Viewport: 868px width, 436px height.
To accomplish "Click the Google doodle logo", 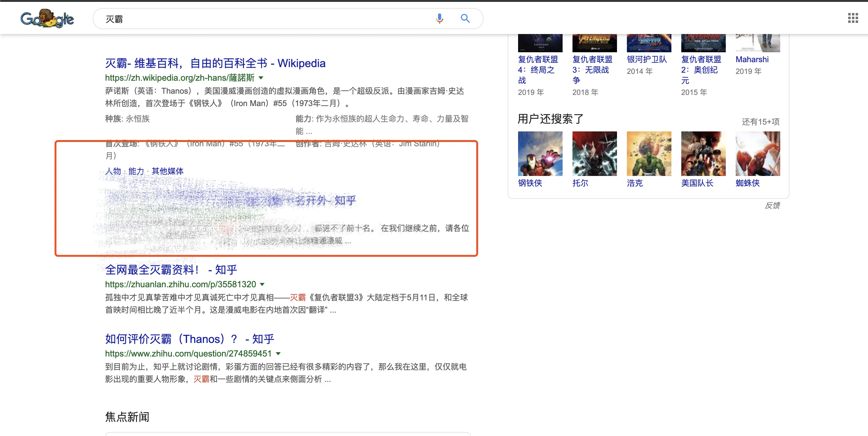I will click(x=47, y=19).
